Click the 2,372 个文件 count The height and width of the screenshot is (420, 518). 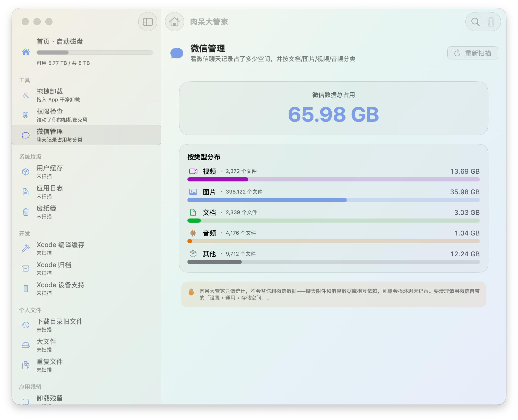click(241, 171)
